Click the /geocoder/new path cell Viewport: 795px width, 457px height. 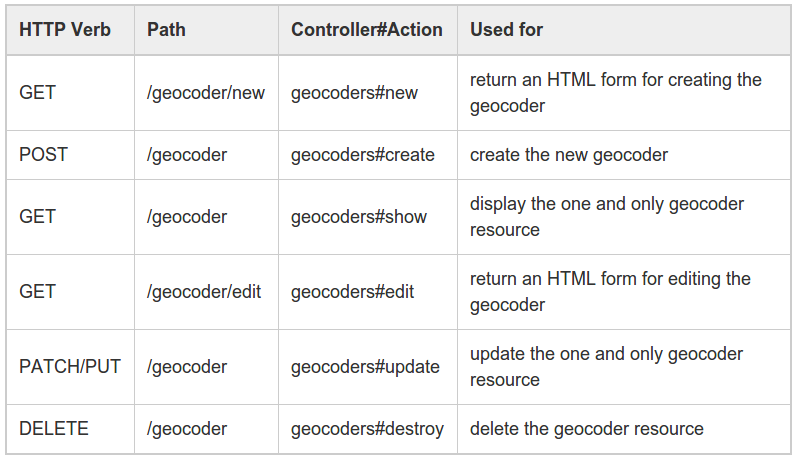pos(206,93)
